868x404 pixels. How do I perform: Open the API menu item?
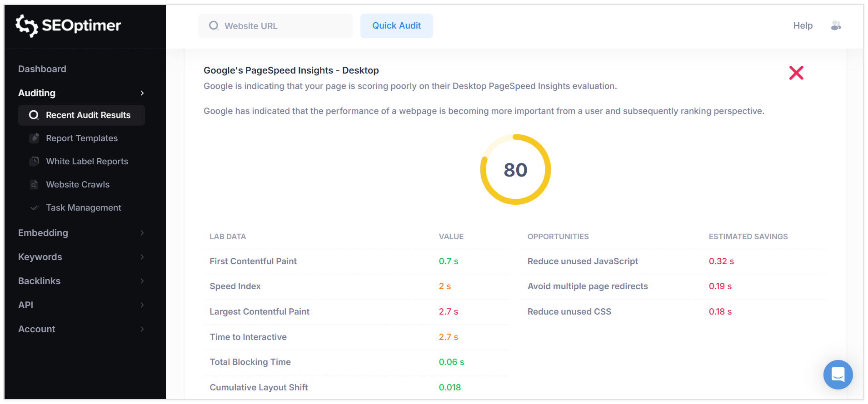click(x=142, y=305)
